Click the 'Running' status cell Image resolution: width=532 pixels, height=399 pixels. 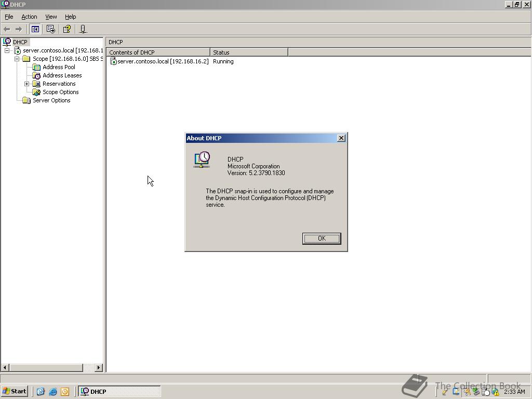pos(223,61)
